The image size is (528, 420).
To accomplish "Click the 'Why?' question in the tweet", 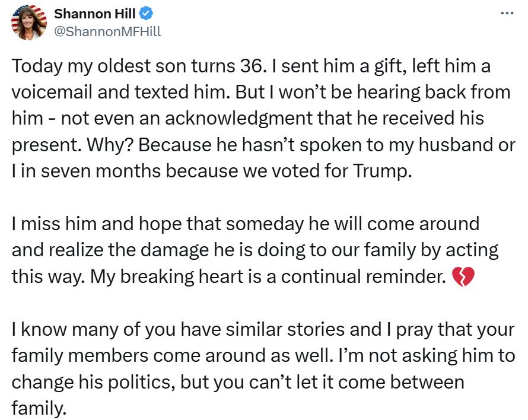I will click(109, 145).
